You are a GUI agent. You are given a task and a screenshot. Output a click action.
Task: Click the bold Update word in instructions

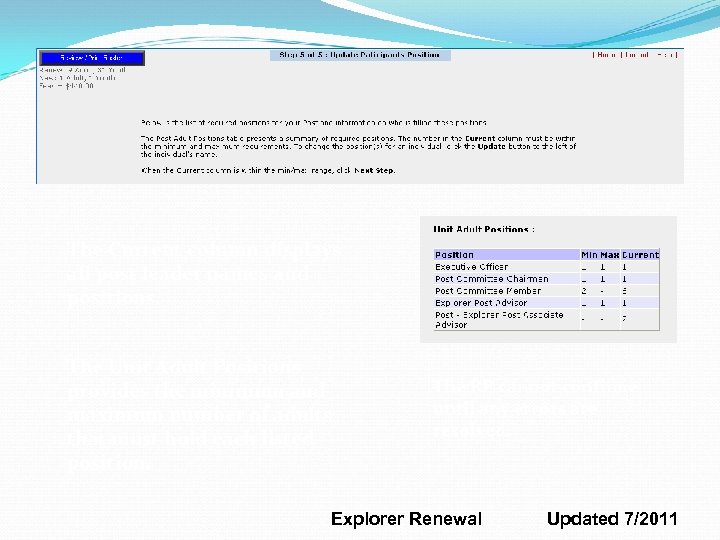pyautogui.click(x=491, y=146)
